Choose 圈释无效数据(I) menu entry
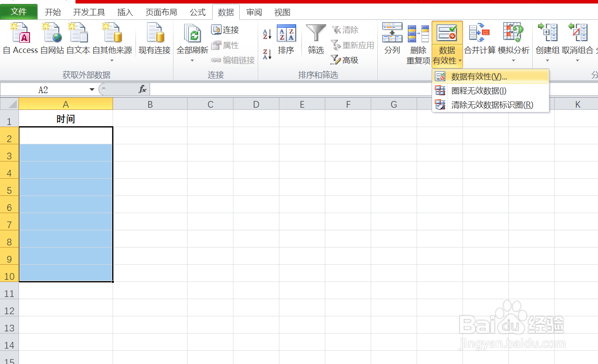 point(490,91)
